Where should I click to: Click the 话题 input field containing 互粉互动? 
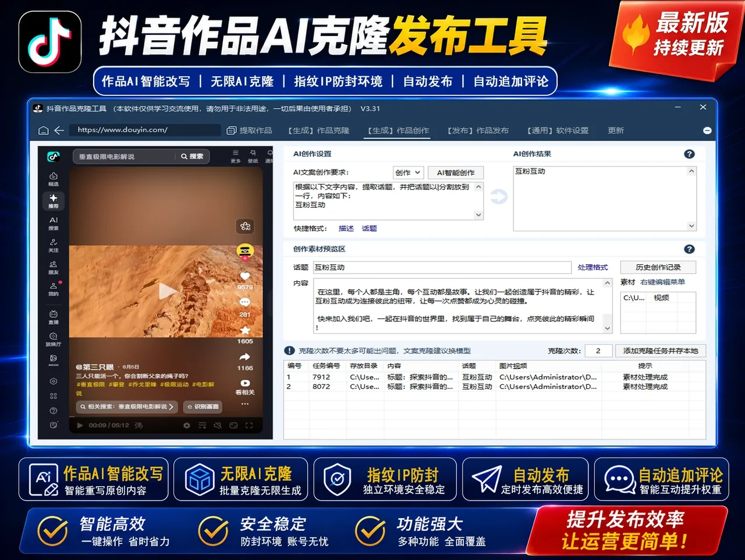pos(442,267)
